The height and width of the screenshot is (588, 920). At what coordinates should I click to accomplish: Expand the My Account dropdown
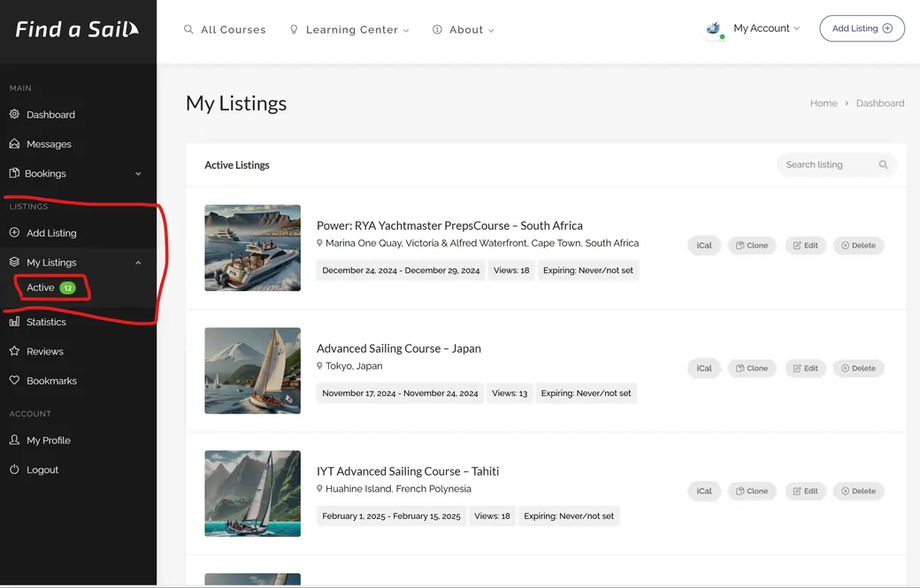pos(766,28)
